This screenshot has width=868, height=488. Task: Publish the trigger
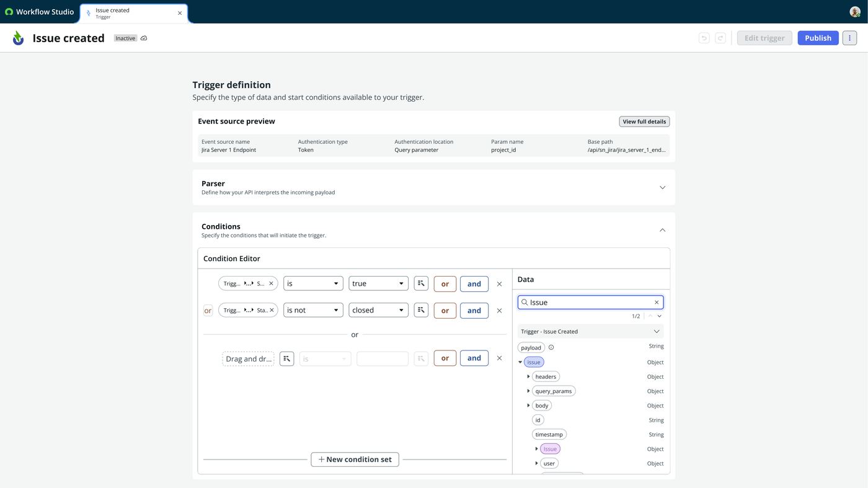818,38
